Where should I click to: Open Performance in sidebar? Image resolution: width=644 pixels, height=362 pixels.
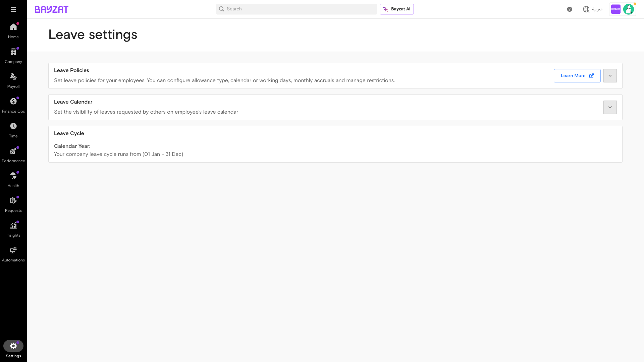pos(13,155)
